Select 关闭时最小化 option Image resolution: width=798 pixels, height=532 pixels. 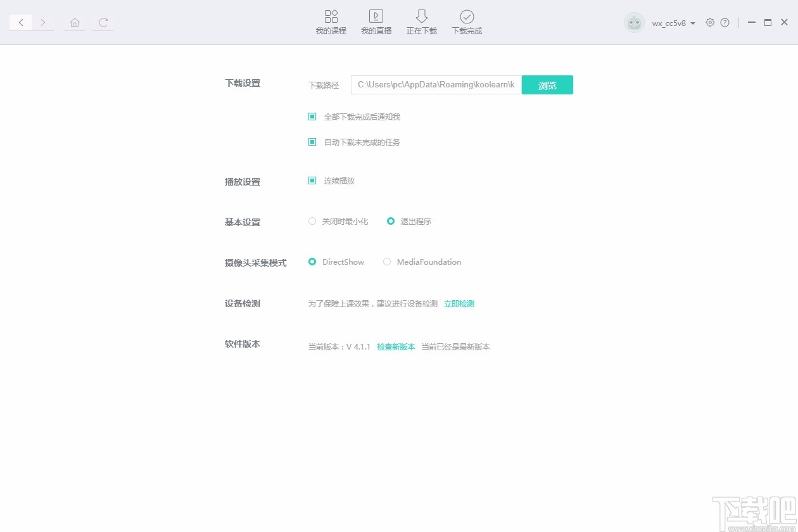pyautogui.click(x=312, y=221)
